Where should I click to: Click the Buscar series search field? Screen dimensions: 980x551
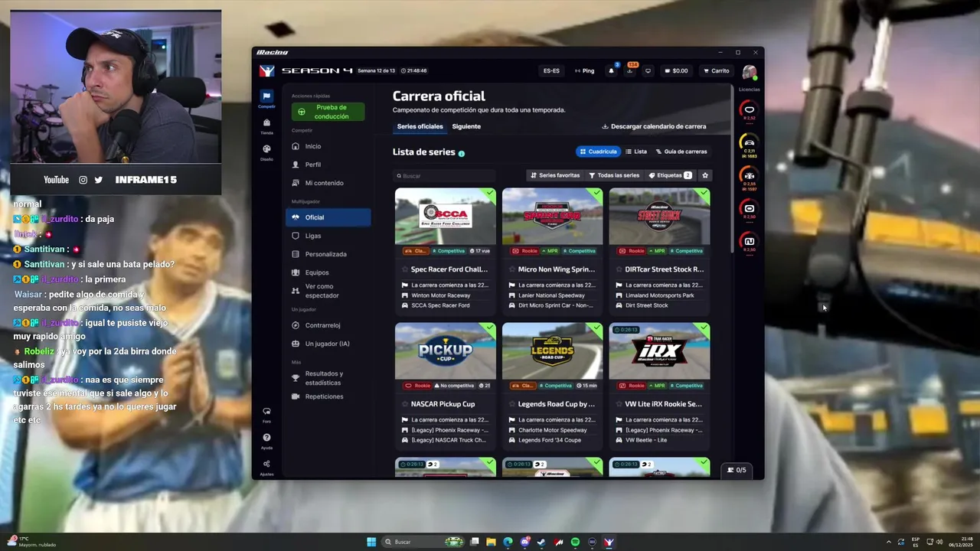(444, 176)
